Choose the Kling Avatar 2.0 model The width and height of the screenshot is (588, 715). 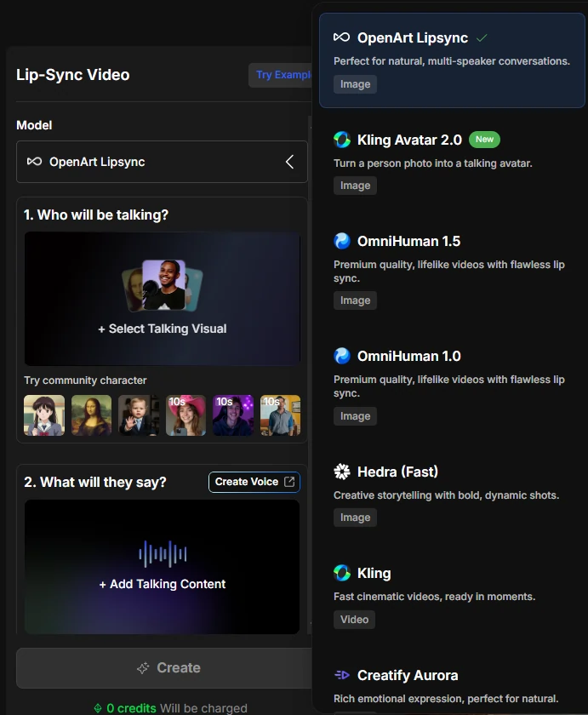452,162
